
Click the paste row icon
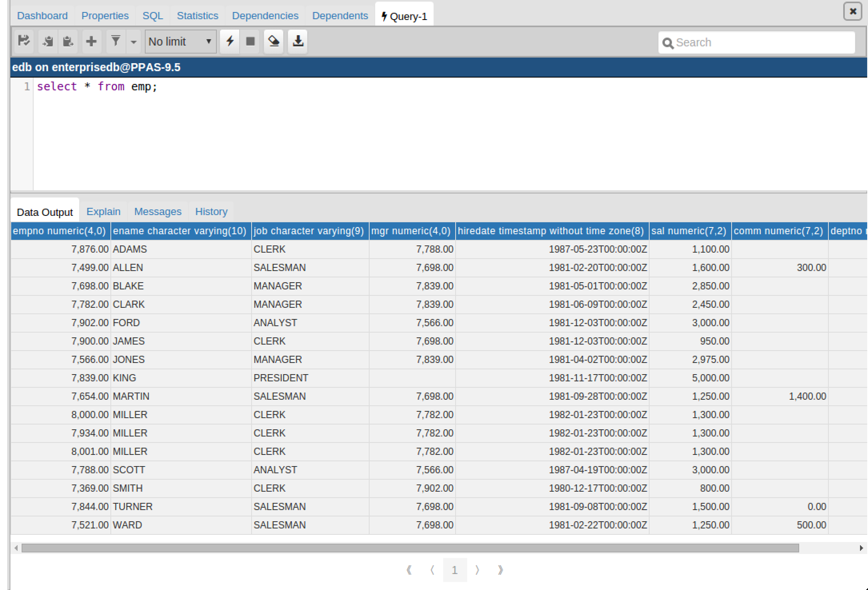68,41
